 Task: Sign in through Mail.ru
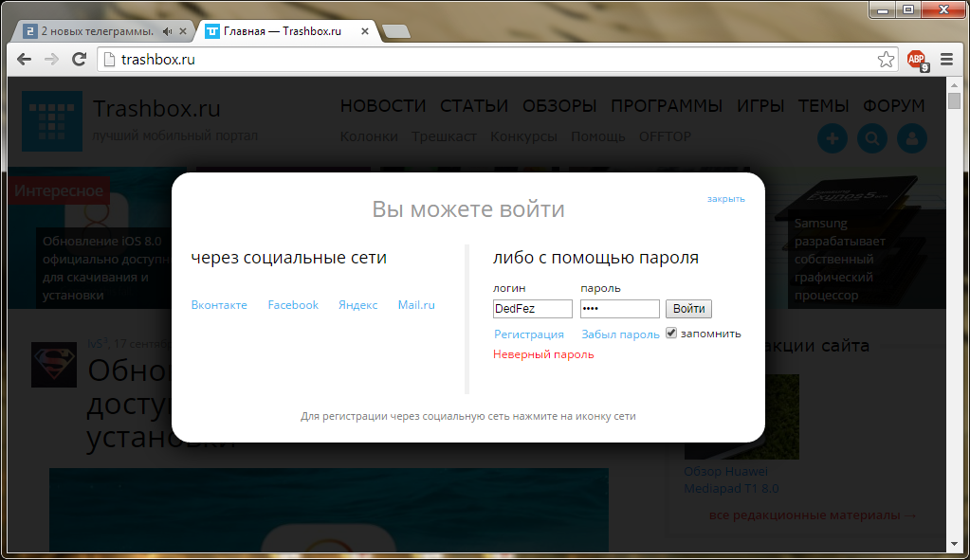pyautogui.click(x=416, y=305)
